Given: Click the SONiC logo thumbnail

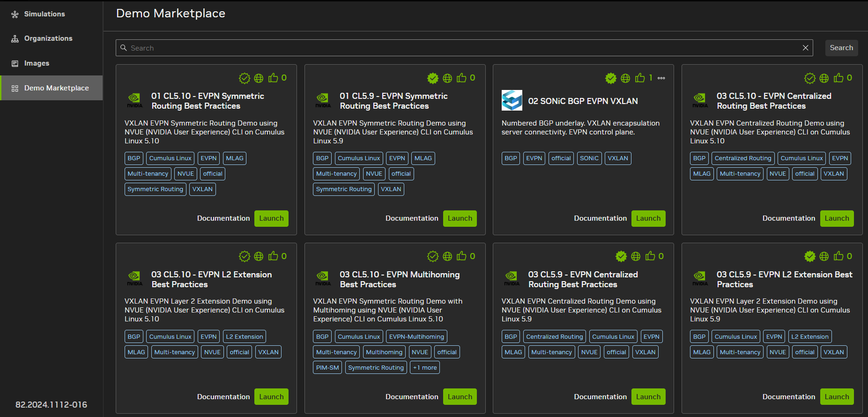Looking at the screenshot, I should tap(512, 100).
